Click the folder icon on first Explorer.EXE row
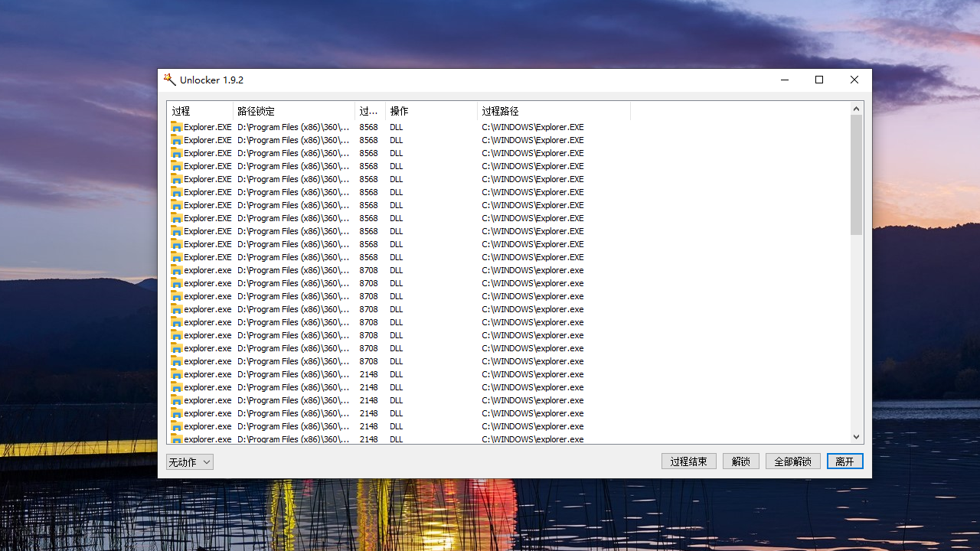 click(175, 127)
